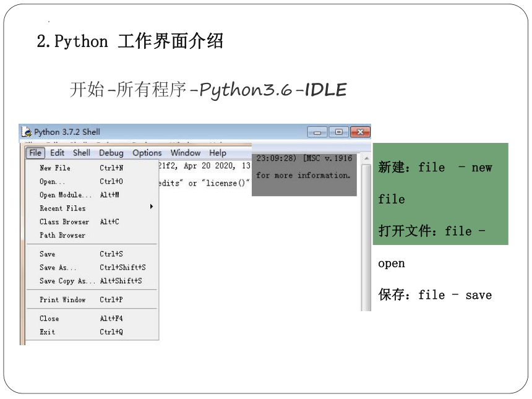Click the scrollbar up arrow in Shell
Viewport: 532px width, 399px height.
[366, 158]
